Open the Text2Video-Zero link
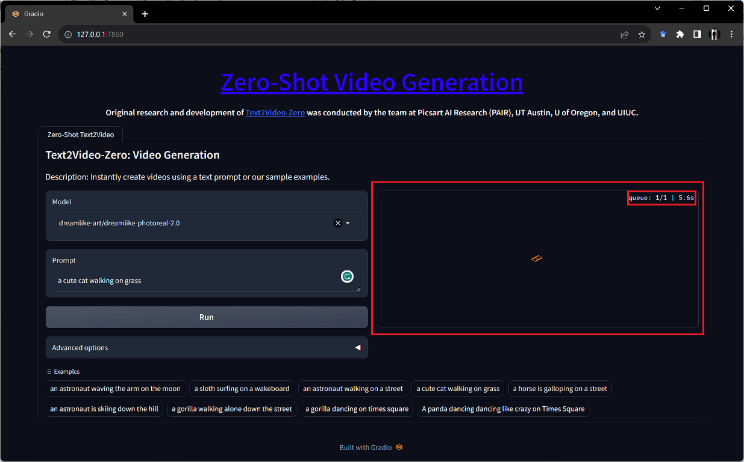The width and height of the screenshot is (744, 462). [274, 113]
